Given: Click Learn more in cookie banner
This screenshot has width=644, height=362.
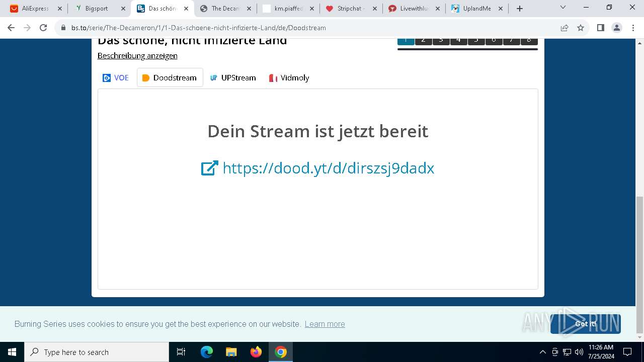Looking at the screenshot, I should [x=325, y=324].
